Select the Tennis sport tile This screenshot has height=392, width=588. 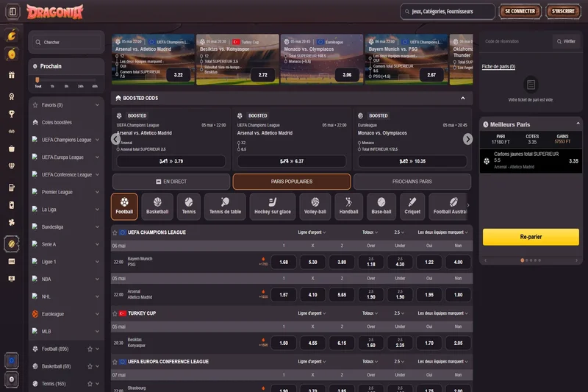pos(189,207)
